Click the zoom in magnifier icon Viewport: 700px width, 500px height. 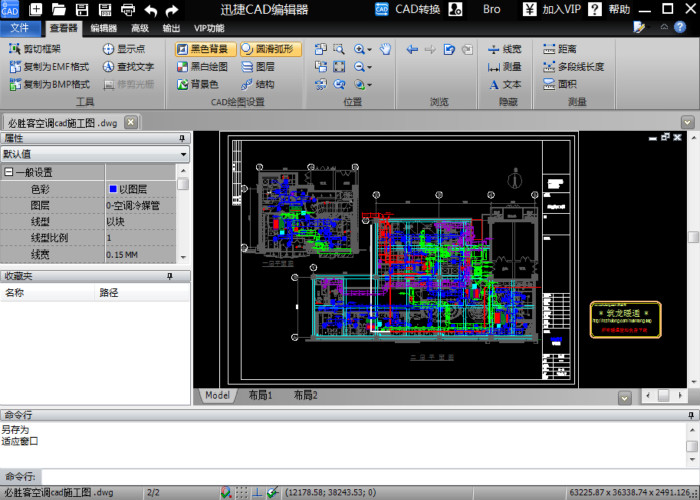359,49
